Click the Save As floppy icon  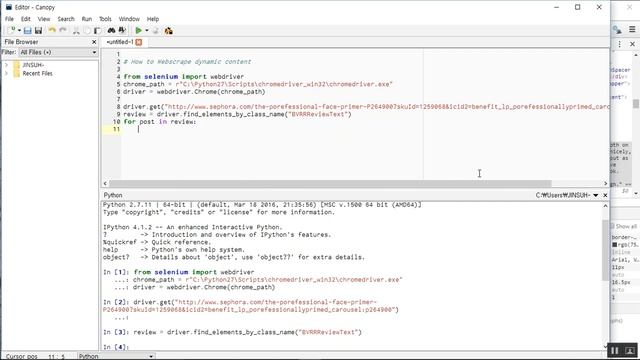click(38, 31)
